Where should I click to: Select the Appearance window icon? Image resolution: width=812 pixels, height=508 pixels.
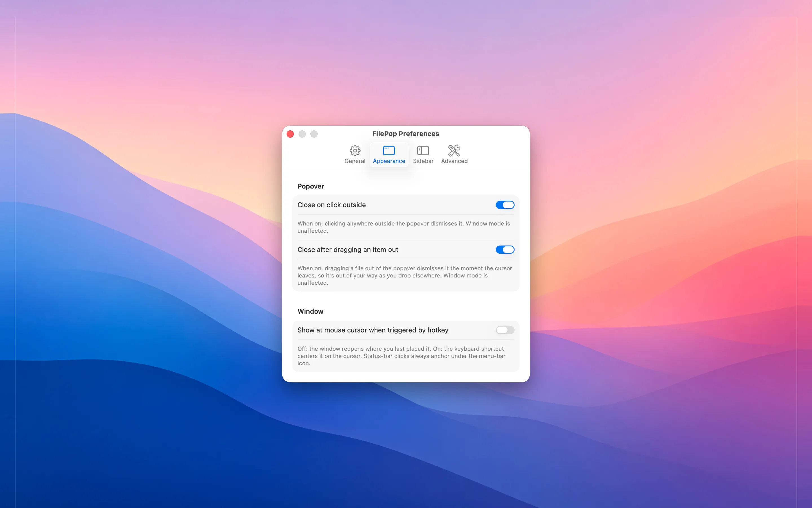pos(389,150)
